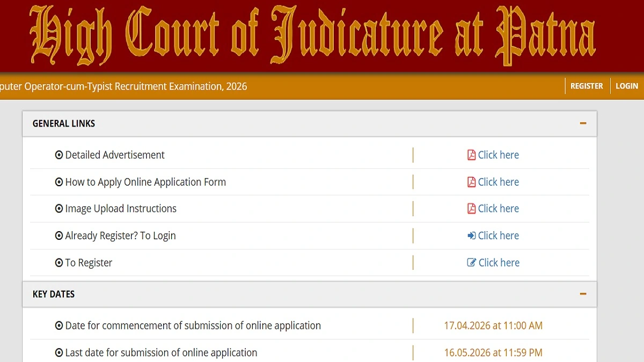Click Click here to login
This screenshot has height=362, width=644.
pos(499,235)
